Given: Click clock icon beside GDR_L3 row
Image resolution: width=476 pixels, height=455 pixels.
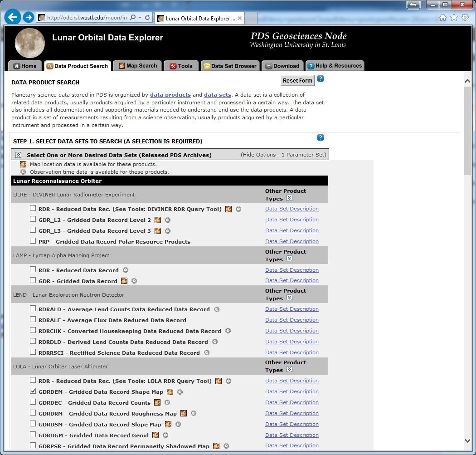Looking at the screenshot, I should coord(168,231).
